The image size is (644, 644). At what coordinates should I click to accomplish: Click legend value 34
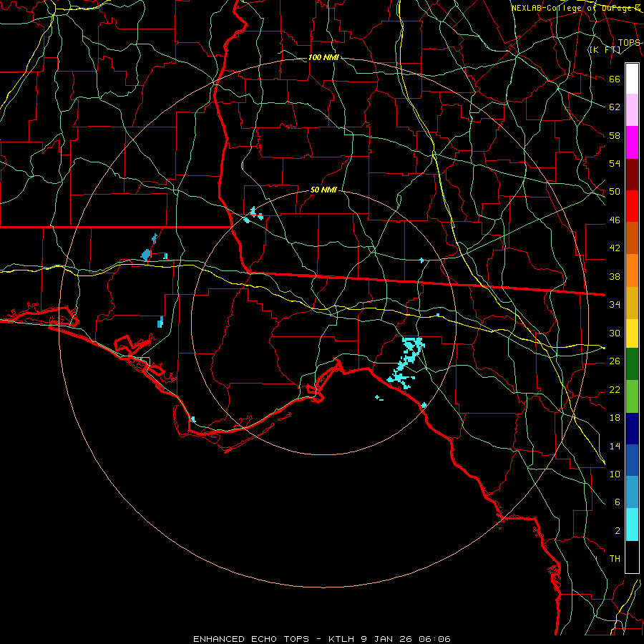(x=615, y=305)
